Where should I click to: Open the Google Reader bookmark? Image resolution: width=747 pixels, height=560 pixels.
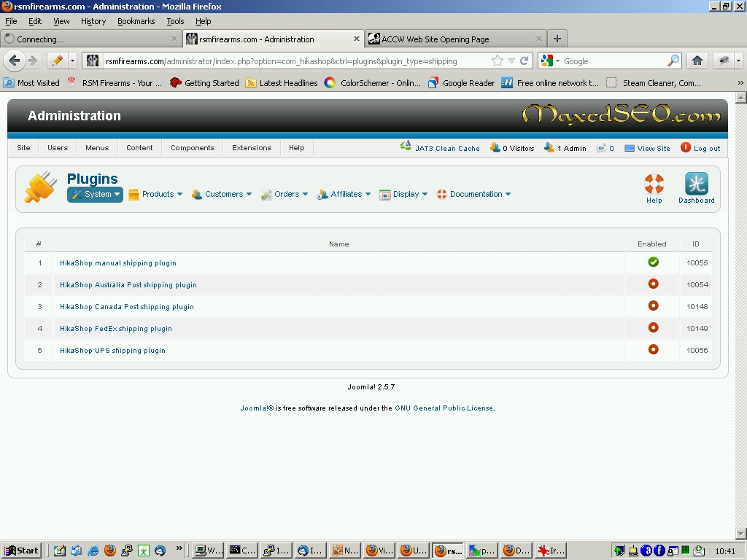click(461, 83)
